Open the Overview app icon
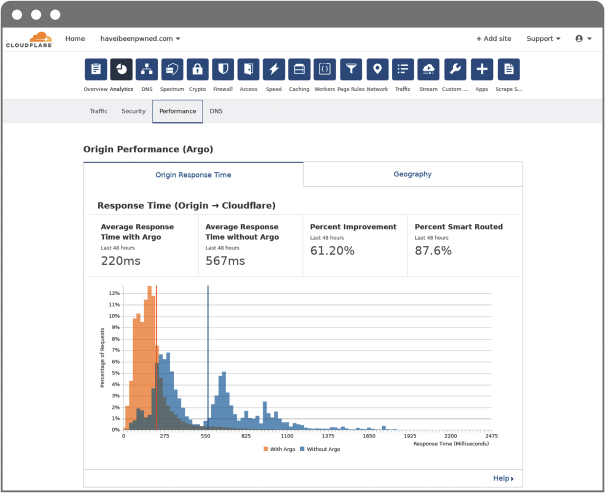The image size is (605, 493). click(x=96, y=69)
